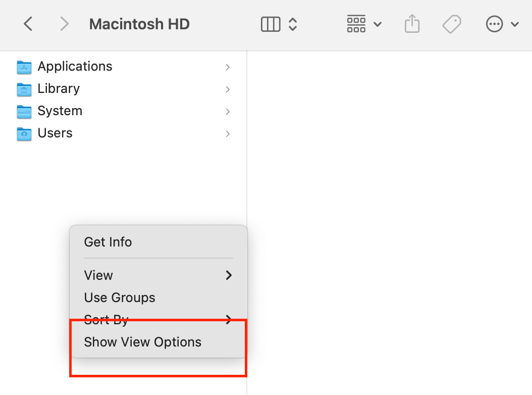This screenshot has width=532, height=395.
Task: Select the column view icon
Action: pyautogui.click(x=271, y=24)
